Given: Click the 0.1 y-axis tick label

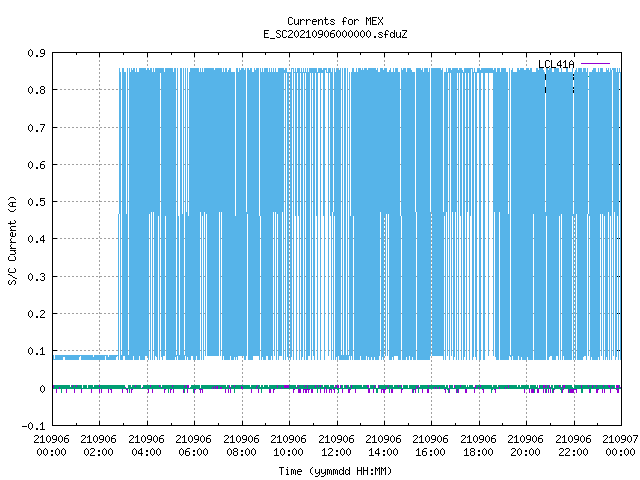Looking at the screenshot, I should click(36, 351).
